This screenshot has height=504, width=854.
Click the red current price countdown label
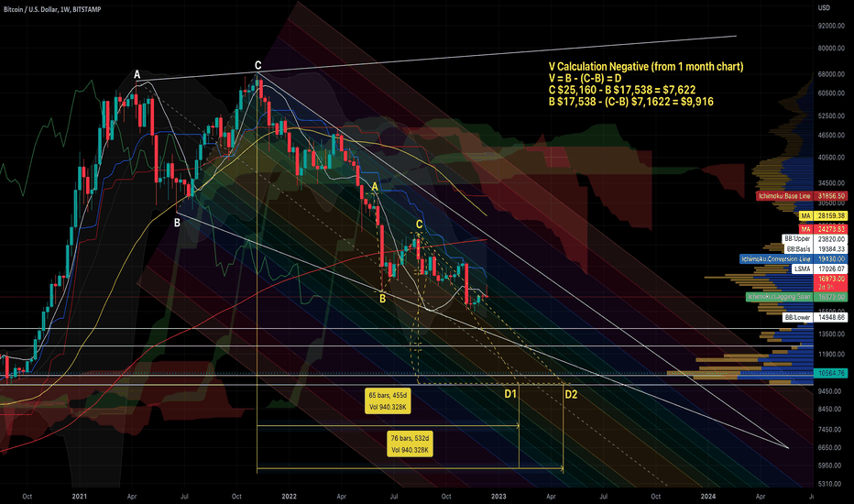coord(830,282)
